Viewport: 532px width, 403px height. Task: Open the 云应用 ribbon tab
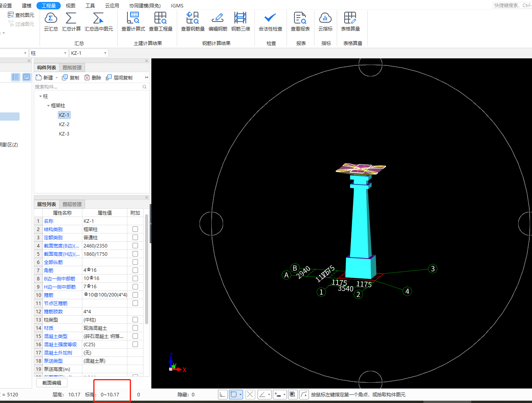pyautogui.click(x=112, y=5)
